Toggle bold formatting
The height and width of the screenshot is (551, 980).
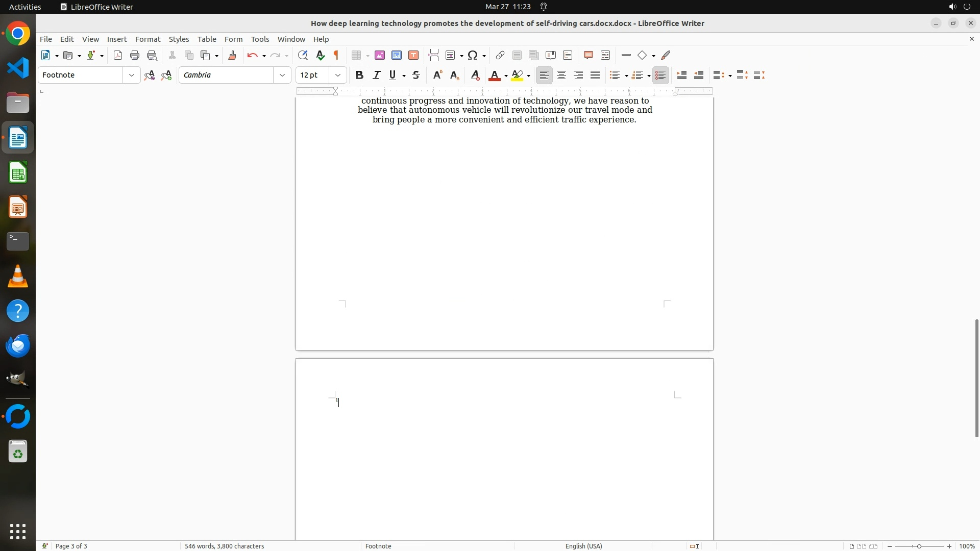point(359,76)
